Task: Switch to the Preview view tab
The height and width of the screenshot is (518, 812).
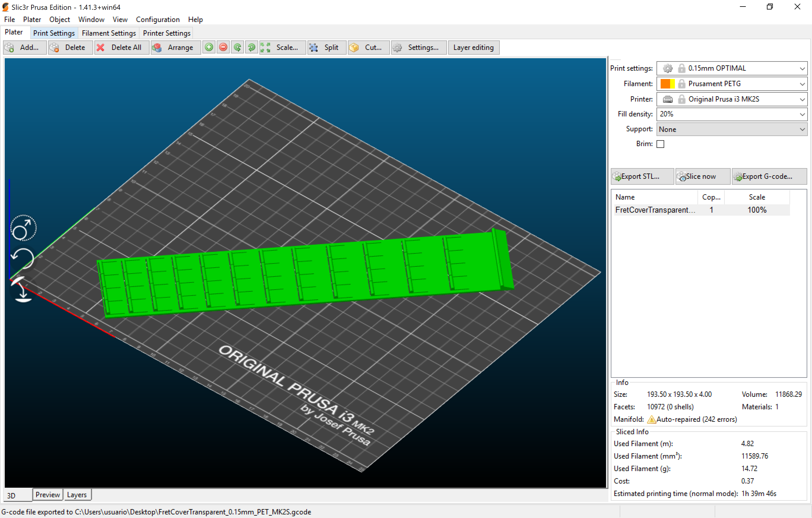Action: pos(47,495)
